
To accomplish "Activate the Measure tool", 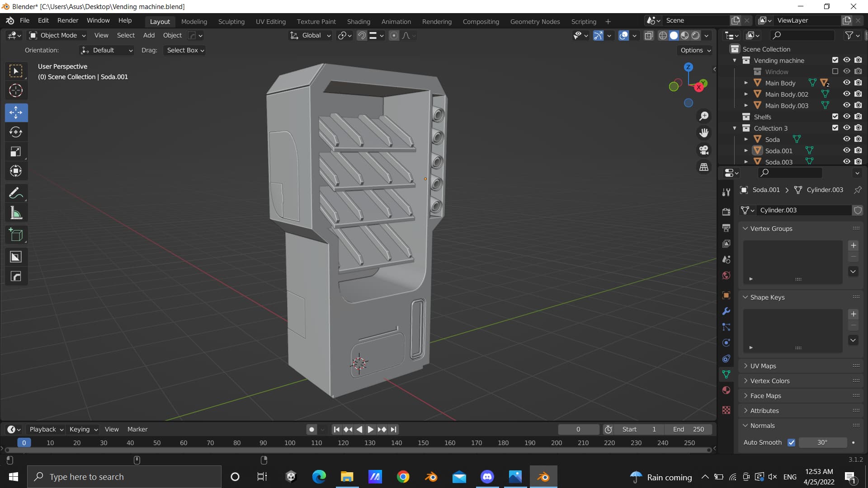I will tap(16, 212).
